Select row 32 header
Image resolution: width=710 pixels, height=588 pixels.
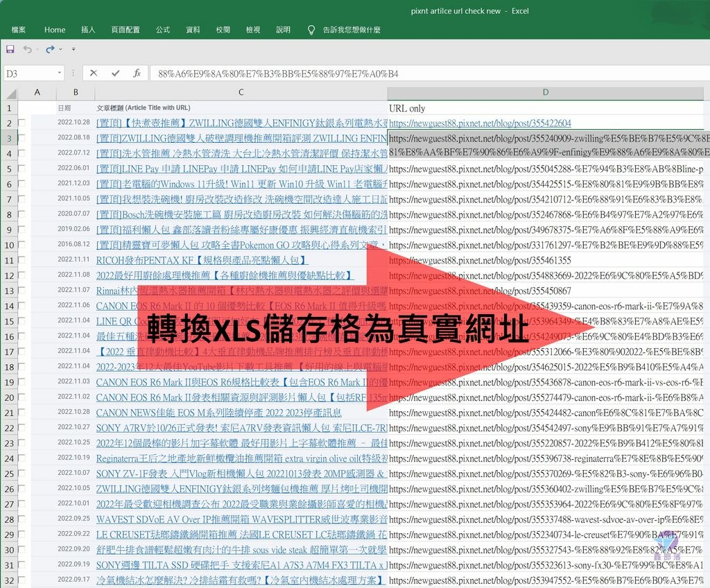[x=9, y=581]
